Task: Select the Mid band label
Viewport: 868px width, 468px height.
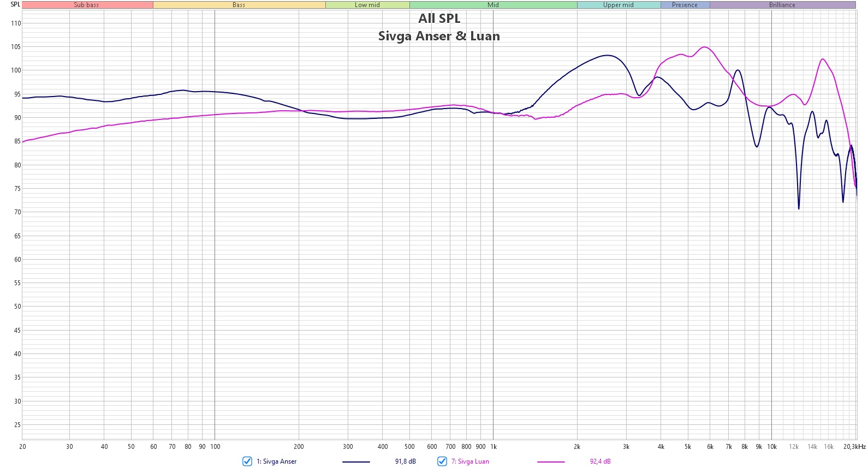Action: [x=494, y=5]
